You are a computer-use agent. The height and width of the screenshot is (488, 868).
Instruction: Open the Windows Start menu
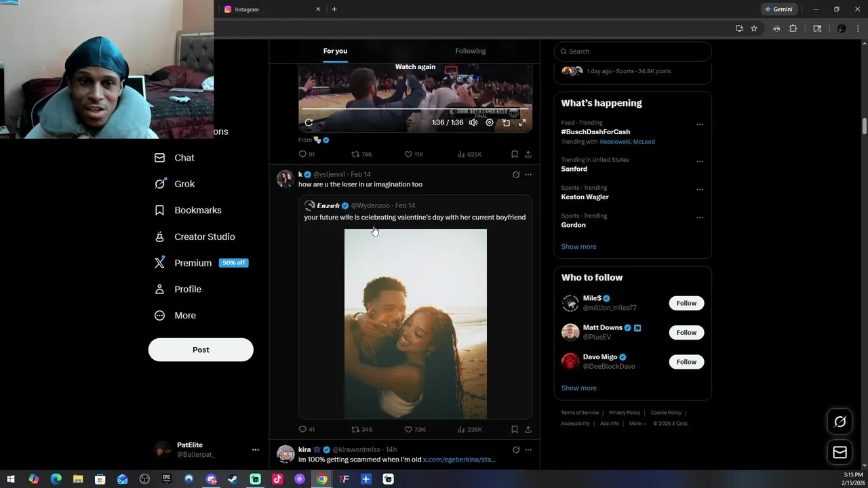[x=11, y=479]
